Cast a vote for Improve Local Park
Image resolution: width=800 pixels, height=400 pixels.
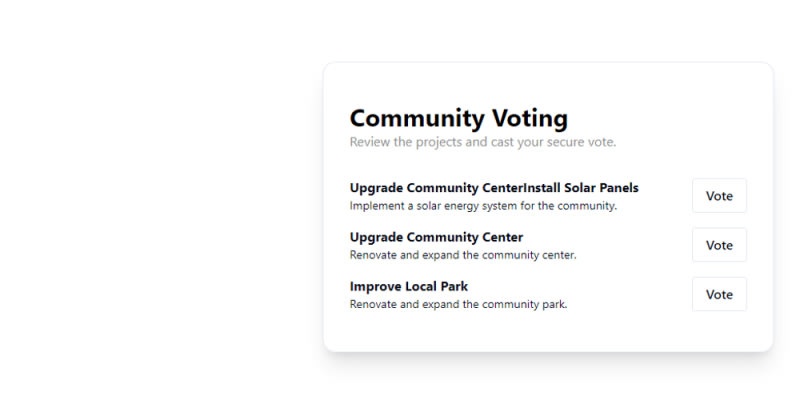[719, 295]
